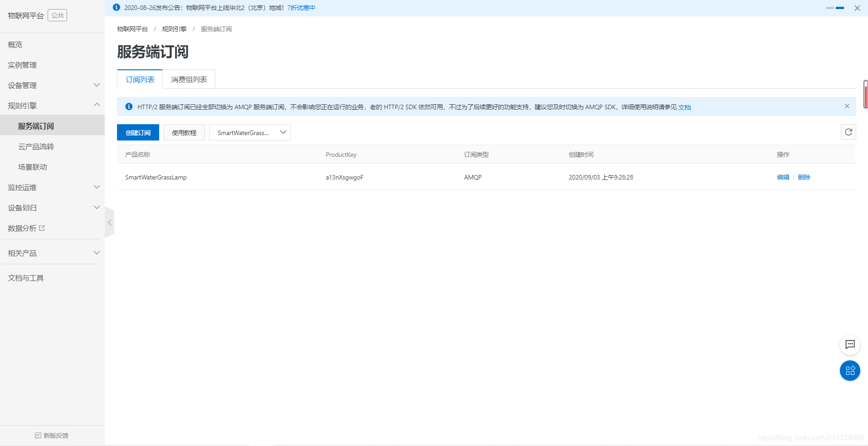Click 规则引擎 in the breadcrumb

pos(174,29)
